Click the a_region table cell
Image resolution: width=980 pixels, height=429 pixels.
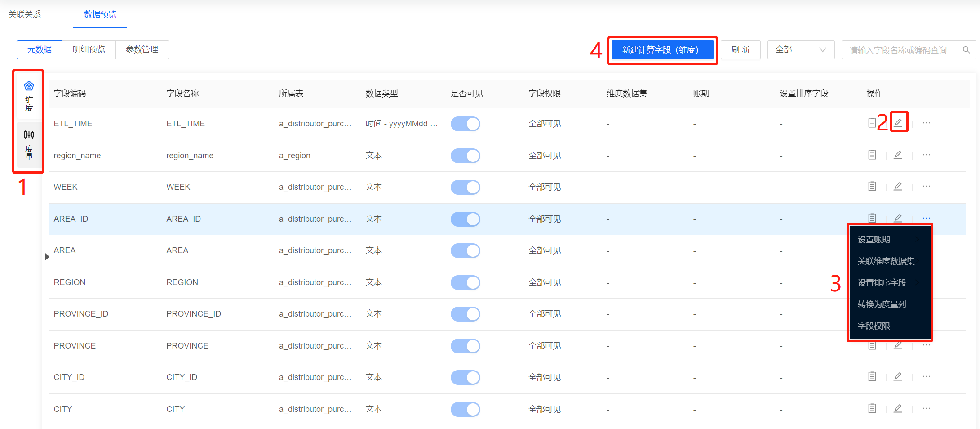294,156
